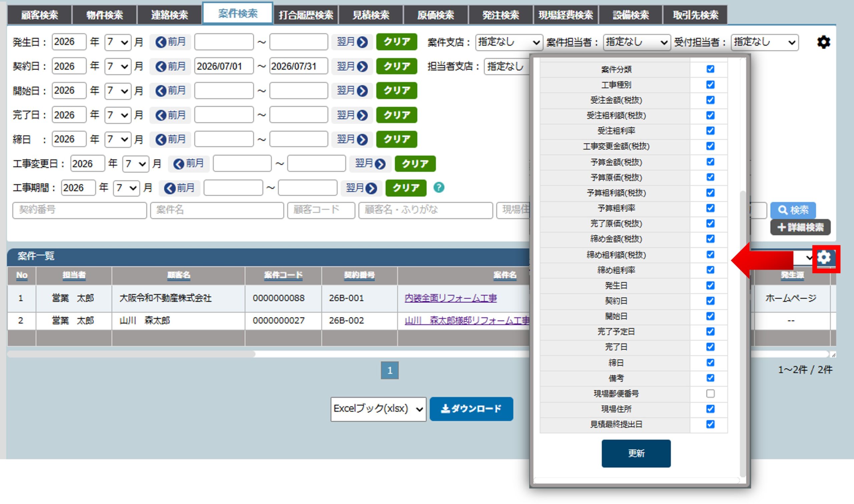Sort by the 案件コード column header
This screenshot has height=504, width=854.
click(283, 275)
